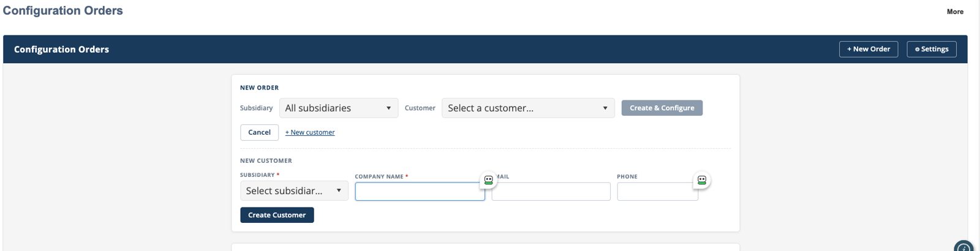980x251 pixels.
Task: Focus the Company Name input field
Action: (420, 192)
